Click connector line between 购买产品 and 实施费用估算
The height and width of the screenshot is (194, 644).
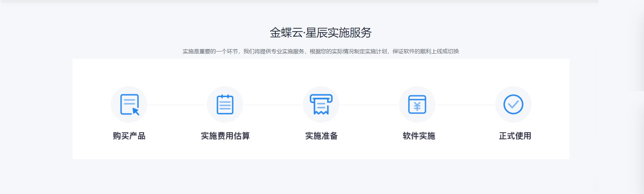(177, 105)
